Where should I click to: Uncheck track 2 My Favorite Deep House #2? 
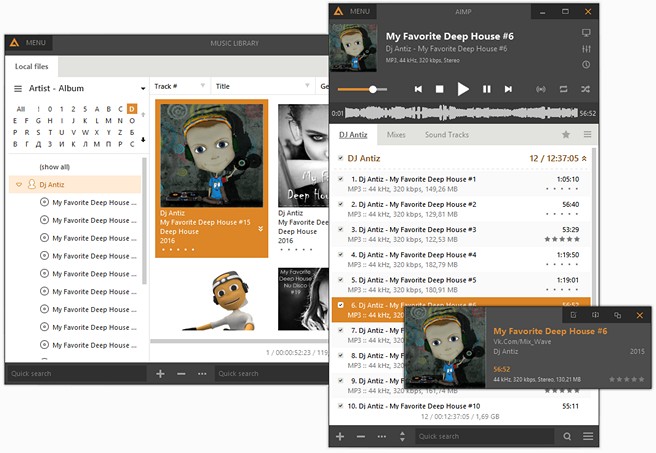click(x=341, y=204)
